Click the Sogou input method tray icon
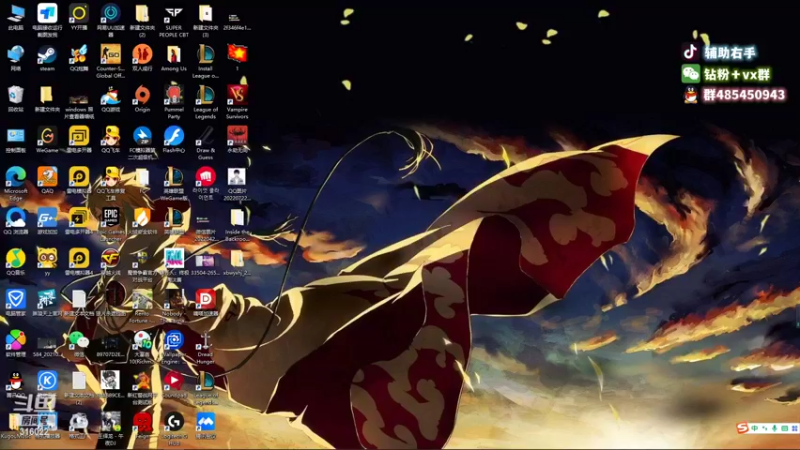 (x=742, y=428)
